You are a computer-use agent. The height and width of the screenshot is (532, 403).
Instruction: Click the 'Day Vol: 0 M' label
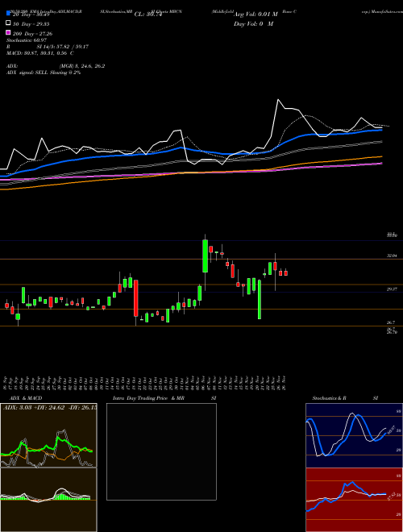[x=253, y=23]
